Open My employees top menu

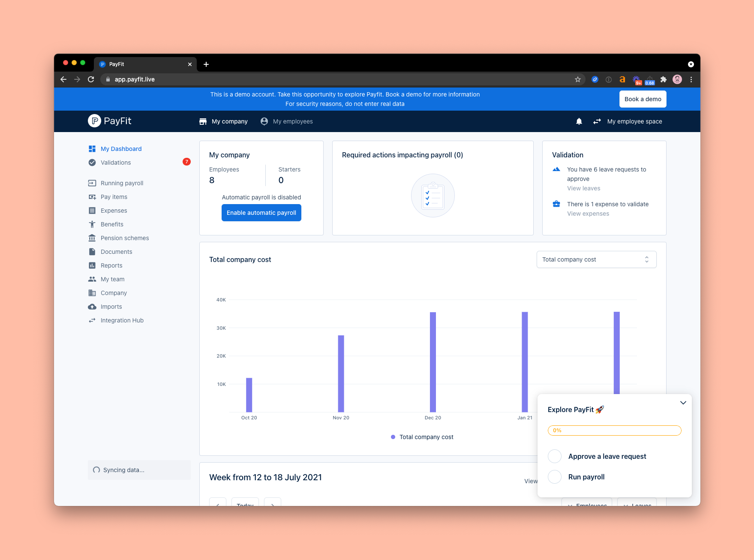click(x=286, y=121)
